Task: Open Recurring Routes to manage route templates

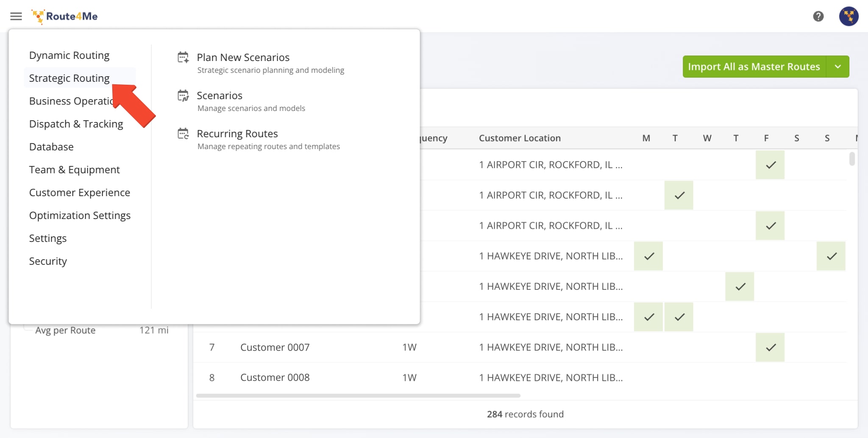Action: [x=237, y=133]
